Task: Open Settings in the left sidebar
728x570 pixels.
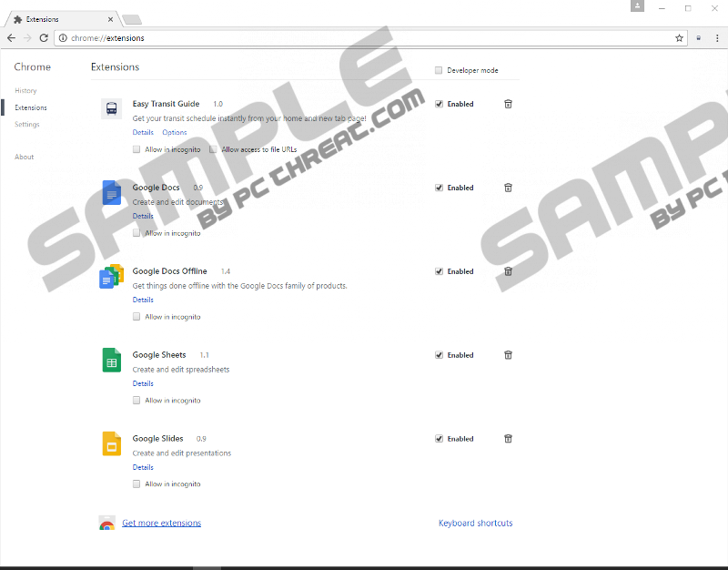Action: [x=27, y=125]
